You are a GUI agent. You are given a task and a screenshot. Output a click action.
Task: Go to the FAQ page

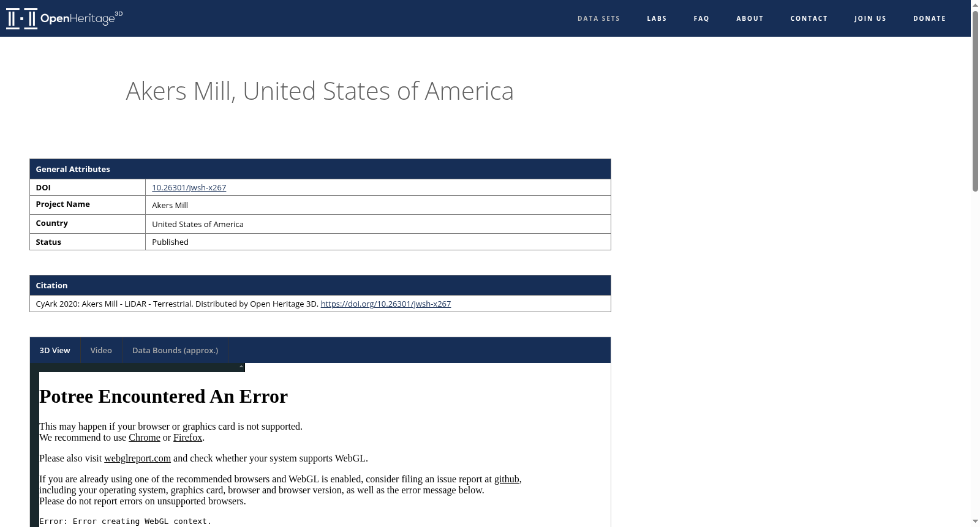coord(701,18)
